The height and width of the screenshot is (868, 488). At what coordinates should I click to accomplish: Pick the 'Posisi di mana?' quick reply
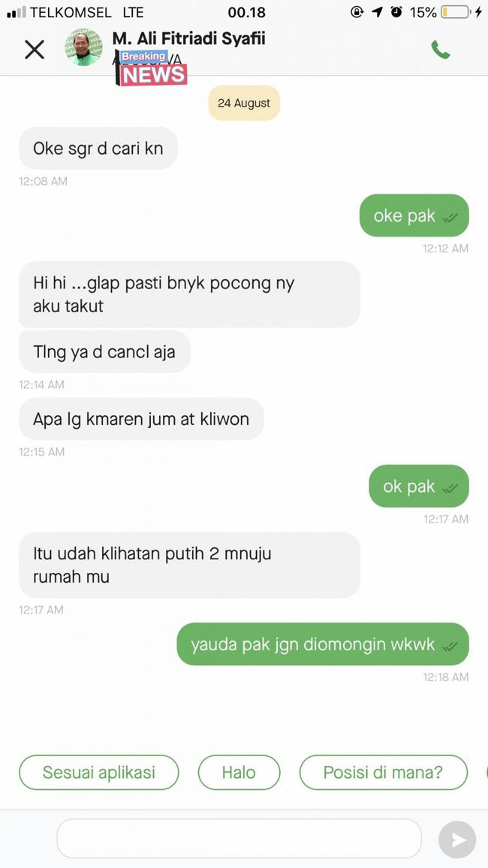[384, 772]
